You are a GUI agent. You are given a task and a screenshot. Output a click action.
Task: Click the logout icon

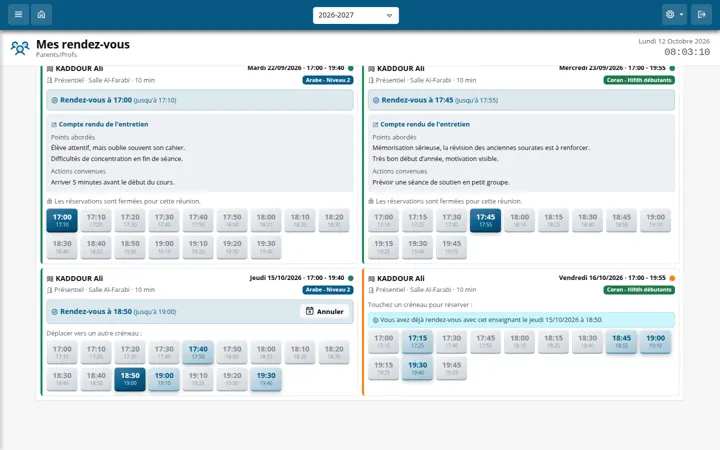point(701,15)
